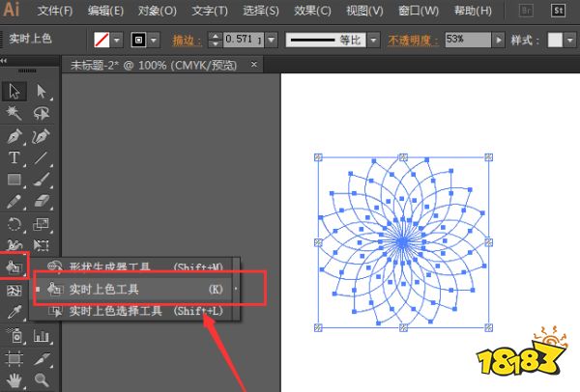Pick the Magic Wand tool
580x392 pixels.
[14, 113]
